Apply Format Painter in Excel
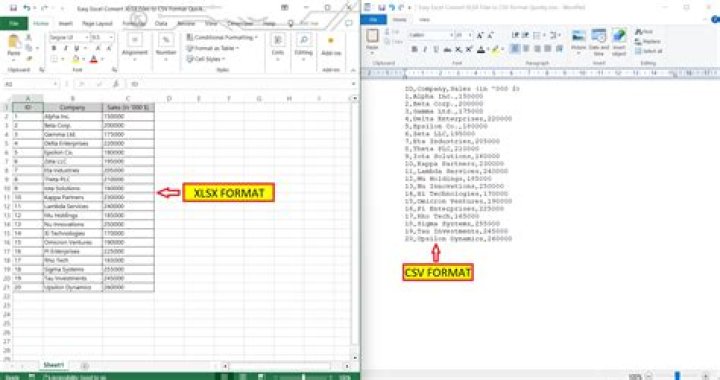The width and height of the screenshot is (720, 380). pos(29,58)
